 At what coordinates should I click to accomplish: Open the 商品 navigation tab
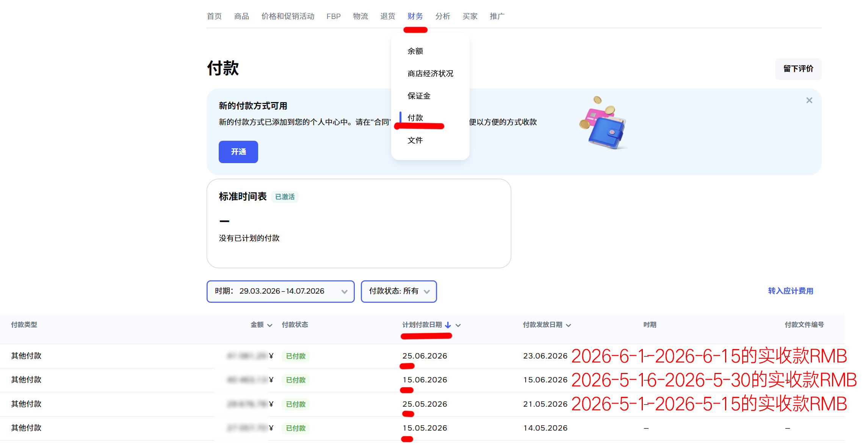click(x=241, y=16)
